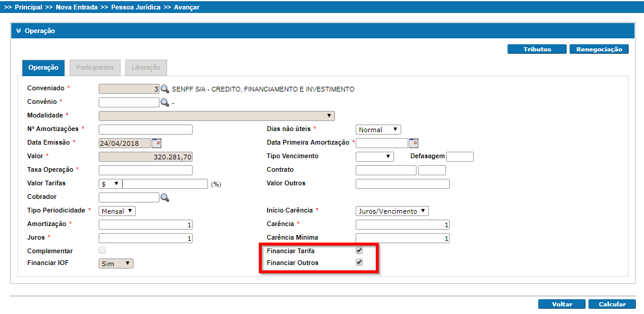Screen dimensions: 644x314
Task: Select the Participantes tab
Action: (x=95, y=68)
